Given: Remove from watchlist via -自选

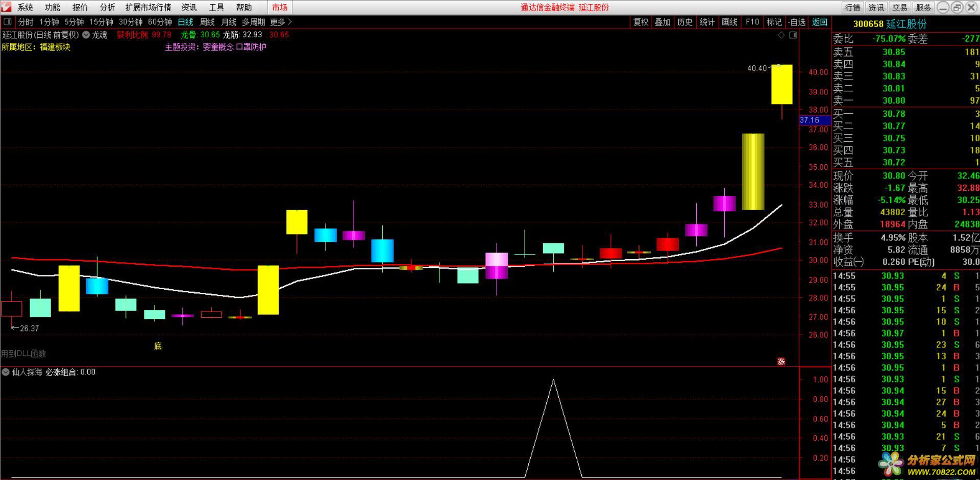Looking at the screenshot, I should (797, 22).
